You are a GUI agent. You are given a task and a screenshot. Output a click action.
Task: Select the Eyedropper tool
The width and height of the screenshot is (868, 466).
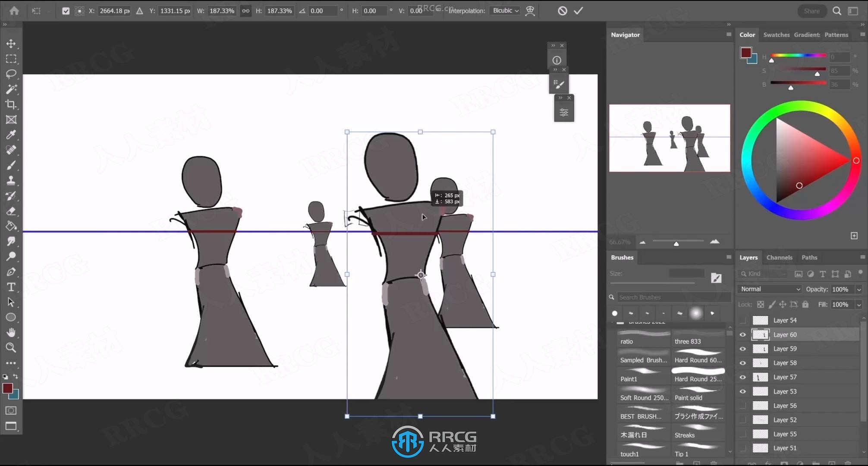pos(11,135)
